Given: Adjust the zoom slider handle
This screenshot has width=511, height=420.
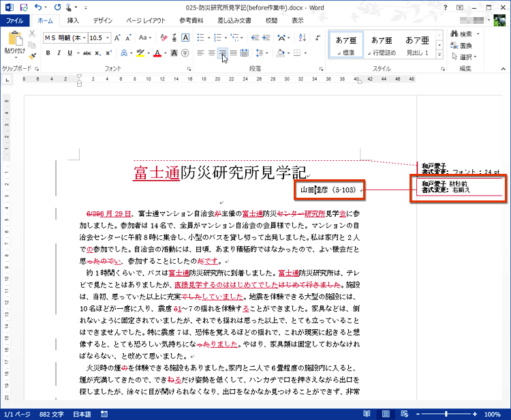Looking at the screenshot, I should 446,414.
